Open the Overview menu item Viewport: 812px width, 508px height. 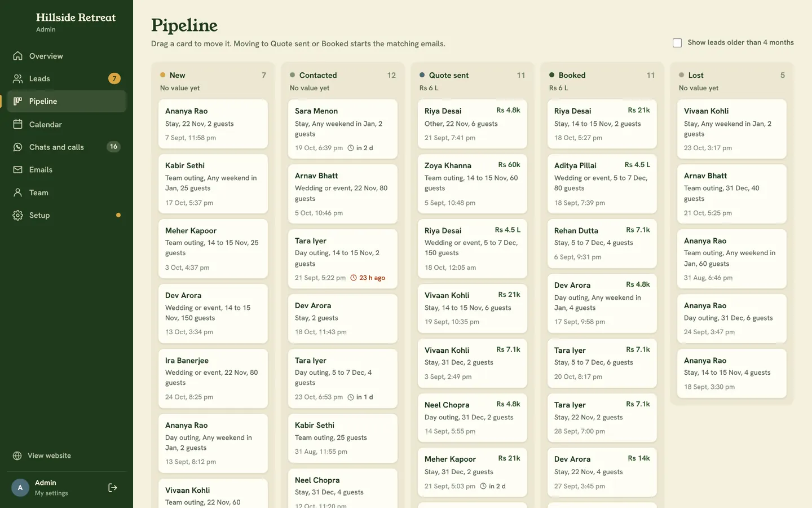[67, 56]
